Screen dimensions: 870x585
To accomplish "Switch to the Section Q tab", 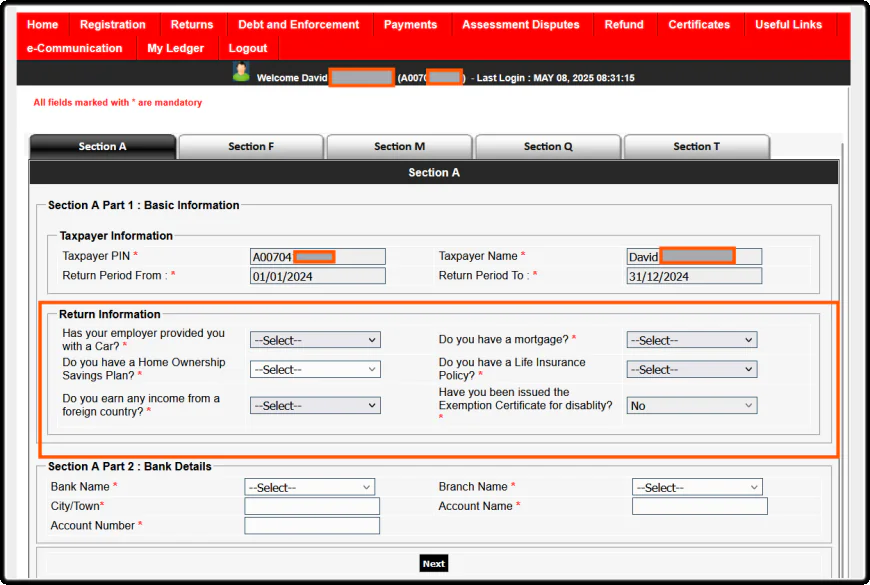I will [x=548, y=147].
